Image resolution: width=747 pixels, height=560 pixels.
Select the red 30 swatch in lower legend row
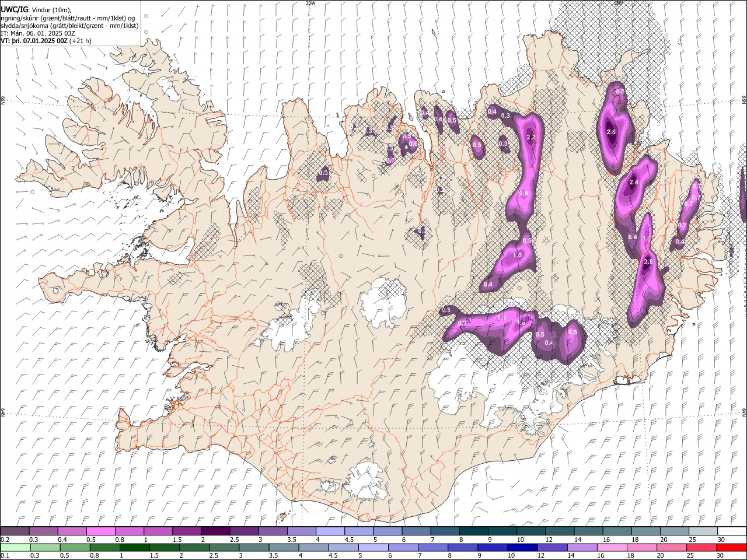pyautogui.click(x=731, y=547)
